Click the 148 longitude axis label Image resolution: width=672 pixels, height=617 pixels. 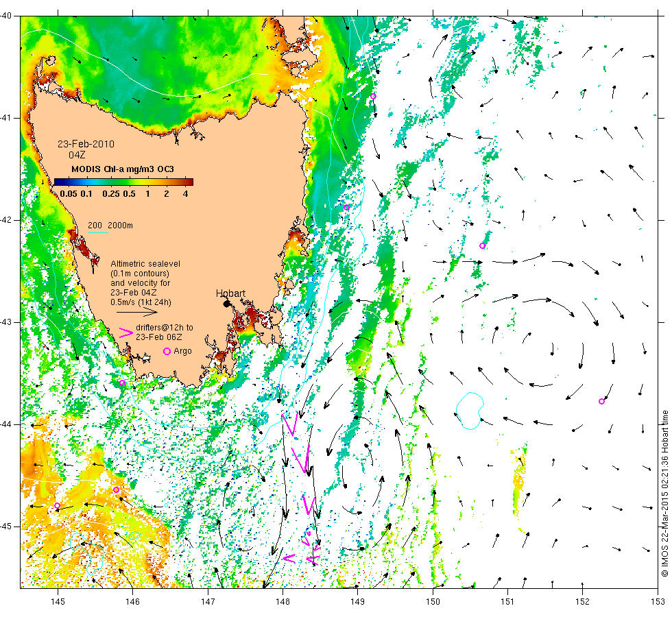pos(283,602)
